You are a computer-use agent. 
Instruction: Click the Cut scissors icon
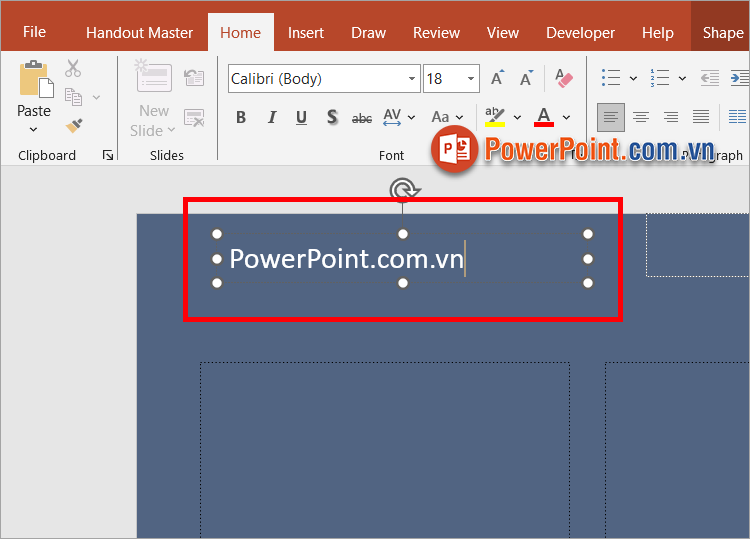point(73,68)
